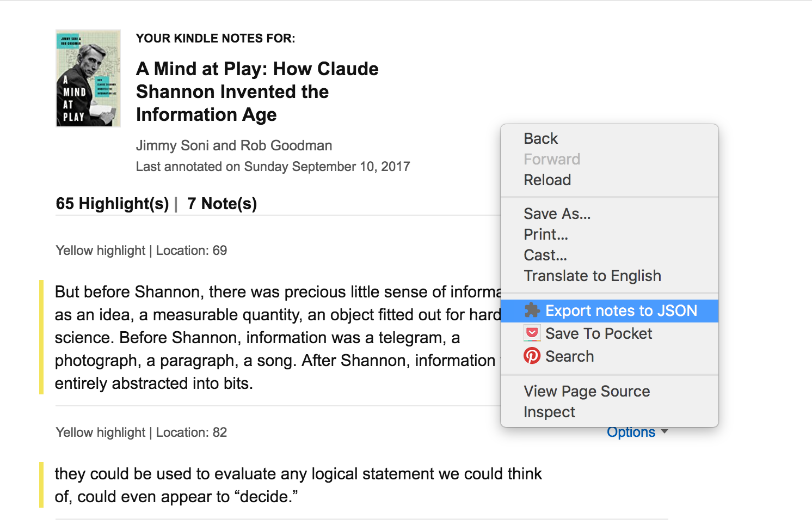
Task: Expand the Options dropdown arrow
Action: coord(664,431)
